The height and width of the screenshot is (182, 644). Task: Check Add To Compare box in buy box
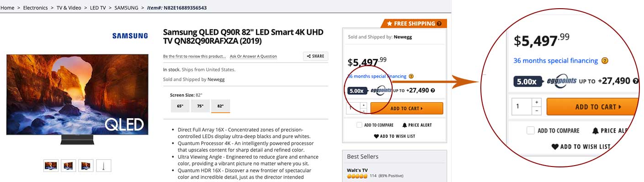[x=360, y=125]
